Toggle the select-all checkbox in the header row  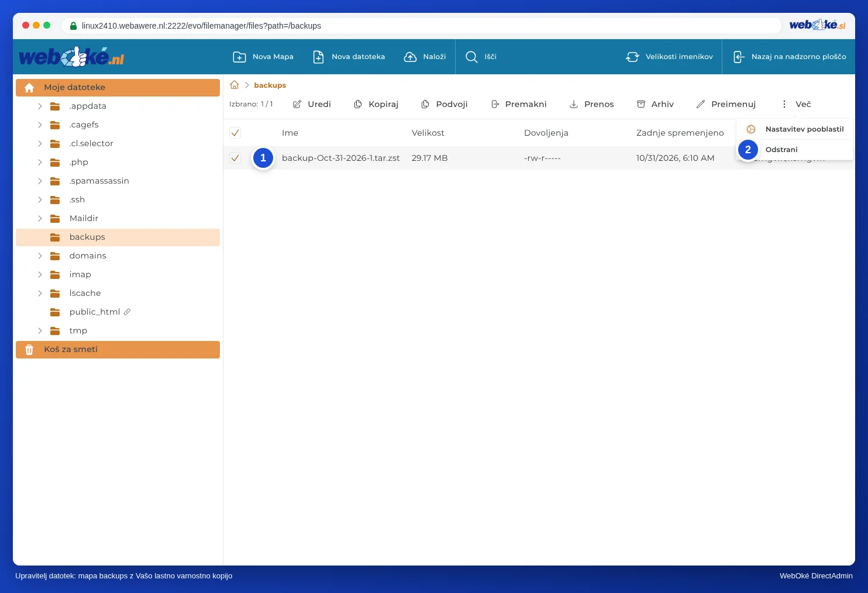coord(235,133)
